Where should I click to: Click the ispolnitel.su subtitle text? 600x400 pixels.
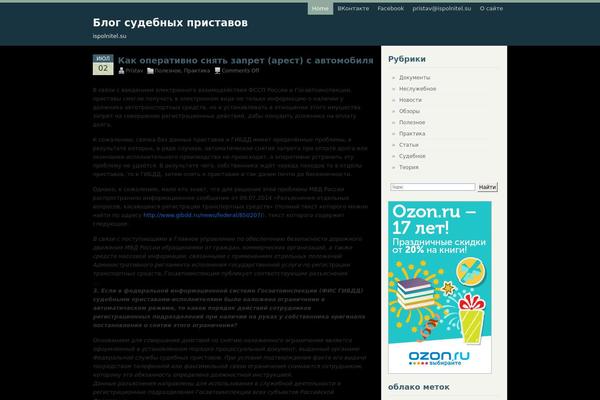tap(109, 36)
